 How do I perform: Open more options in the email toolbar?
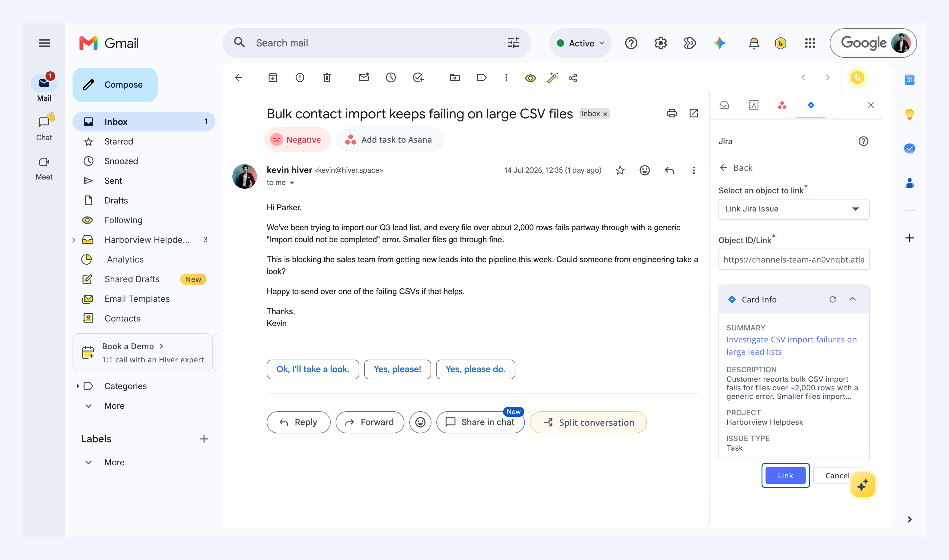[506, 78]
